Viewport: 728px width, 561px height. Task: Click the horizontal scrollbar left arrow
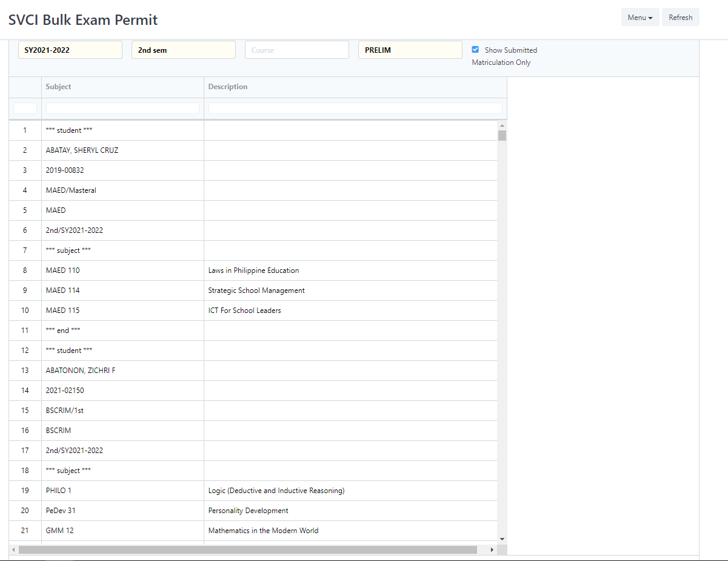pyautogui.click(x=13, y=549)
